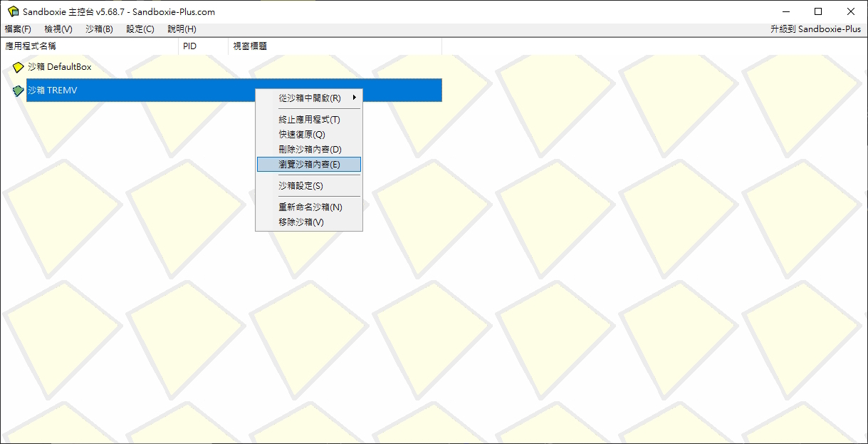Click the 視窗標題 column header
This screenshot has width=868, height=444.
(335, 46)
